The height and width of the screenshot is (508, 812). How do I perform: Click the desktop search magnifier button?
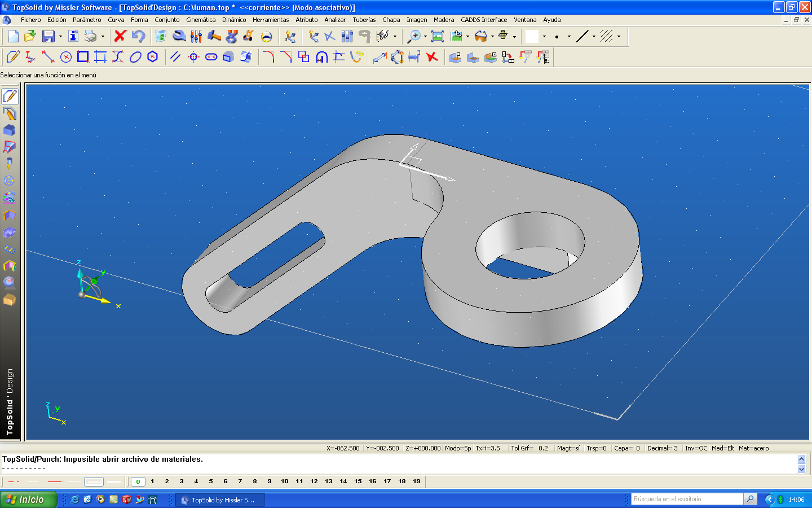coord(750,499)
